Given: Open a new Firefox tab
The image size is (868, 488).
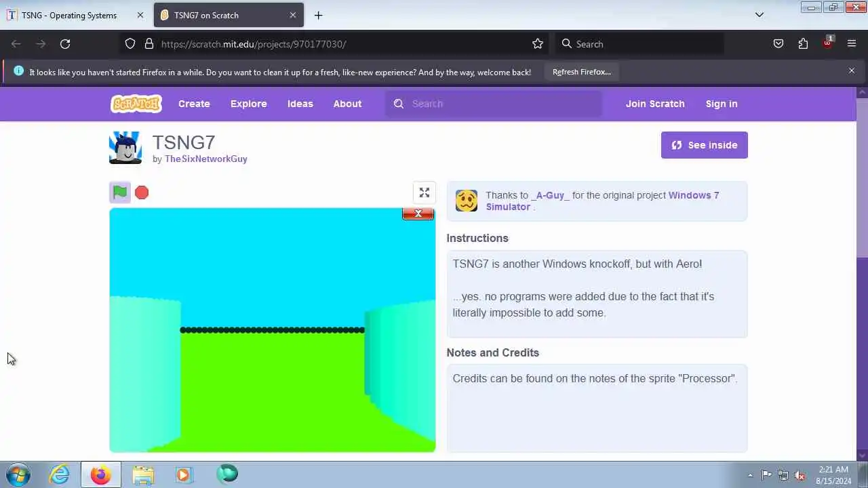Looking at the screenshot, I should click(x=318, y=15).
